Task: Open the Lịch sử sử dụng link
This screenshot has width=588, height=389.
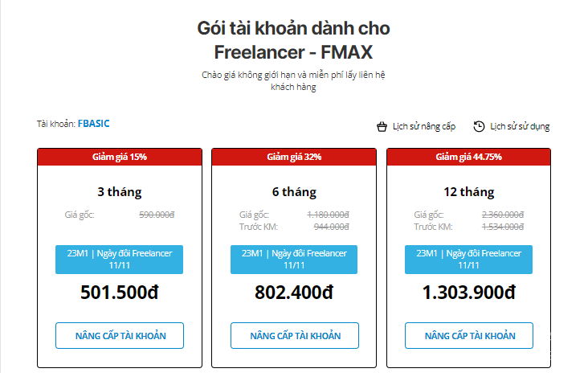Action: tap(520, 126)
